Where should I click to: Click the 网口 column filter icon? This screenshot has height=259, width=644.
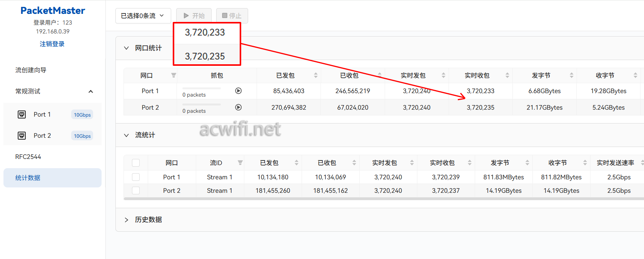[x=174, y=75]
